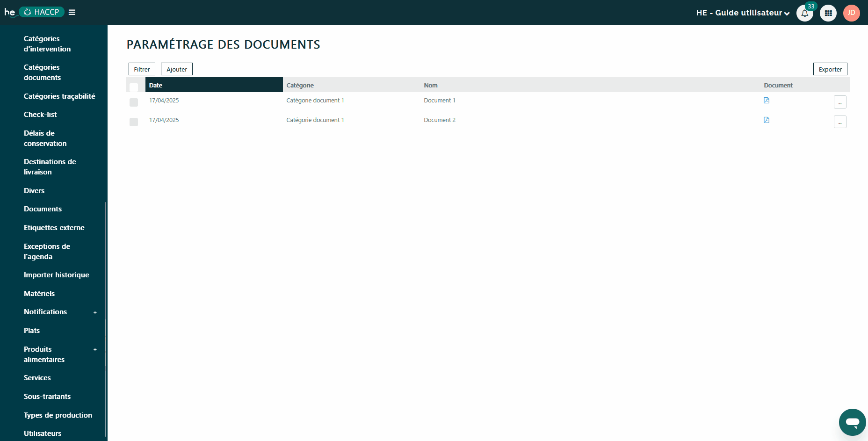
Task: Expand the Notifications submenu plus sign
Action: (x=95, y=312)
